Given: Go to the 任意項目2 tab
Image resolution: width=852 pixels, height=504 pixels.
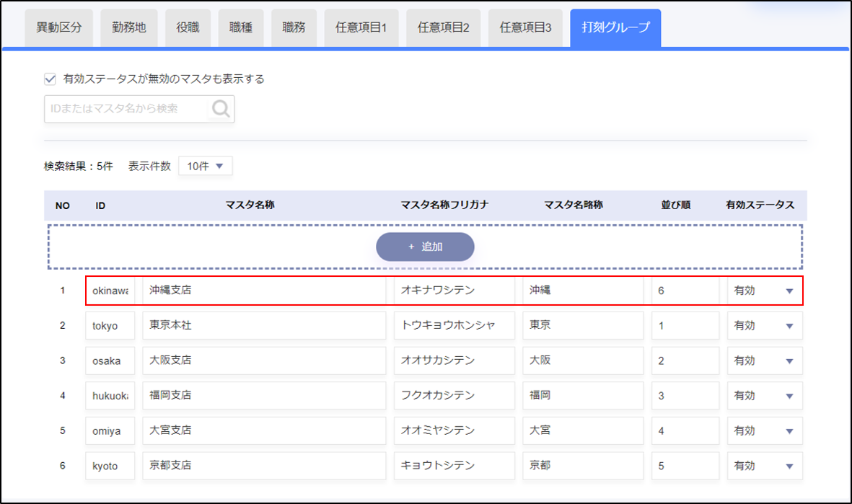Looking at the screenshot, I should click(x=444, y=28).
